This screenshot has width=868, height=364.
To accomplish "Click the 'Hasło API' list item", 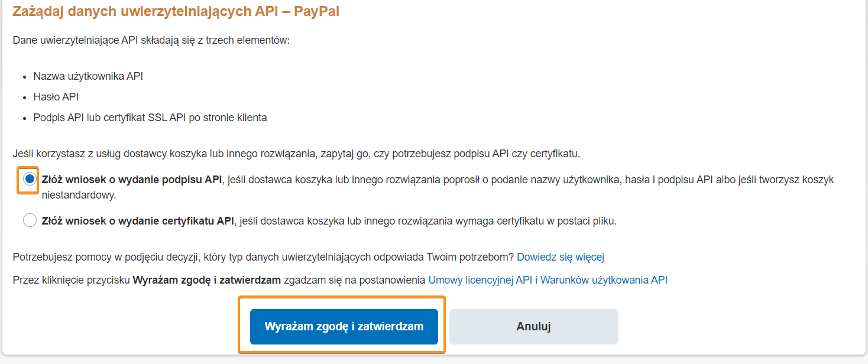I will [x=56, y=97].
